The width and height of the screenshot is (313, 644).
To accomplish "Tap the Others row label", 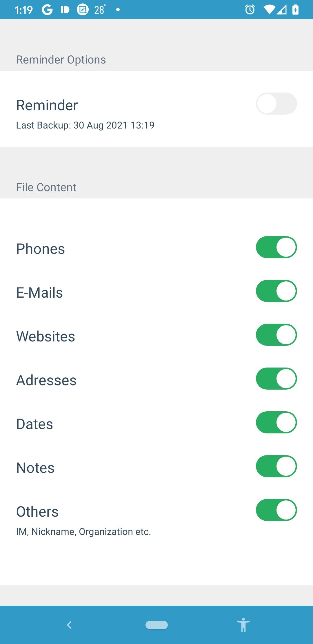I will point(37,512).
